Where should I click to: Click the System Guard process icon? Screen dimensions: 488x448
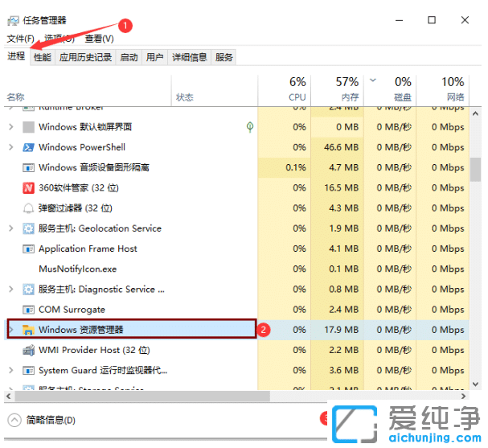click(x=28, y=371)
